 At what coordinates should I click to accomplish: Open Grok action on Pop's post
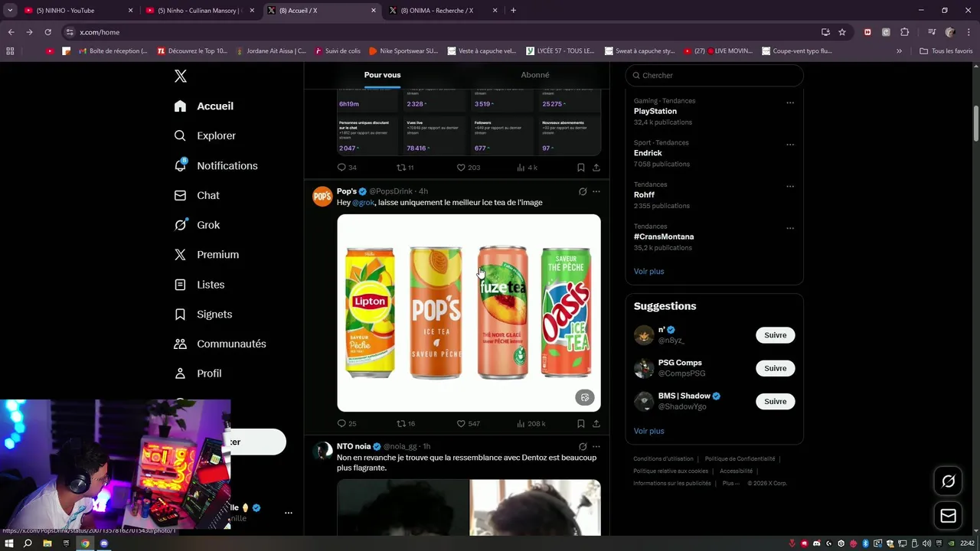tap(583, 191)
